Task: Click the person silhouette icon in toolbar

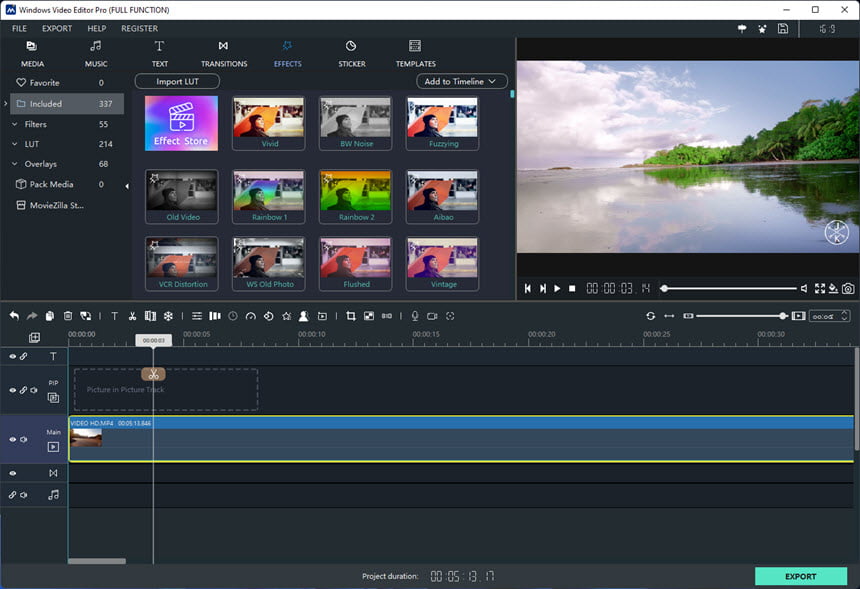Action: pyautogui.click(x=303, y=316)
